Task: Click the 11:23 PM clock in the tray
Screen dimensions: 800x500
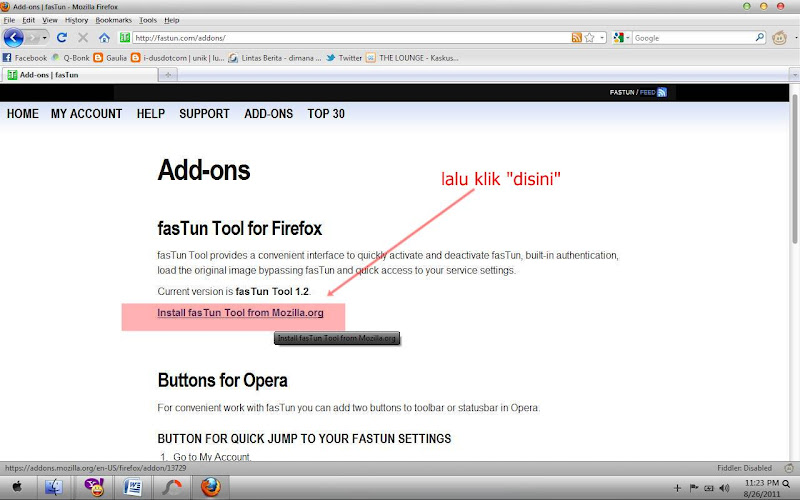Action: pyautogui.click(x=762, y=483)
